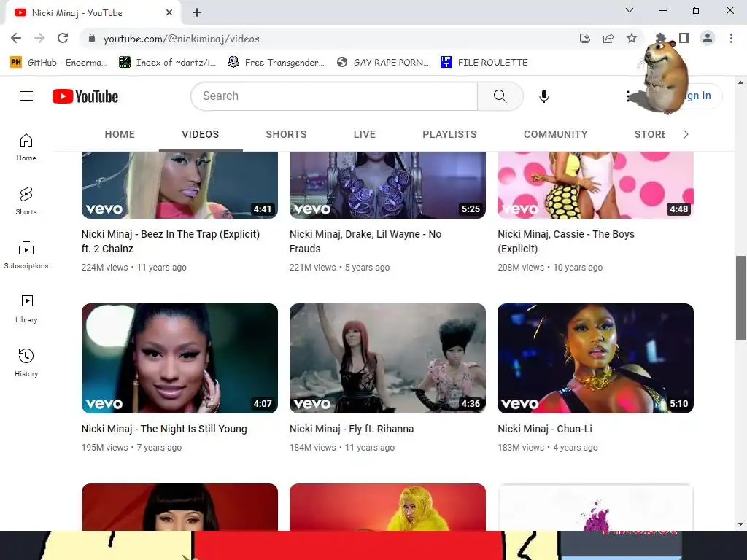Open the FILE ROULETTE bookmark
Image resolution: width=747 pixels, height=560 pixels.
[x=484, y=63]
